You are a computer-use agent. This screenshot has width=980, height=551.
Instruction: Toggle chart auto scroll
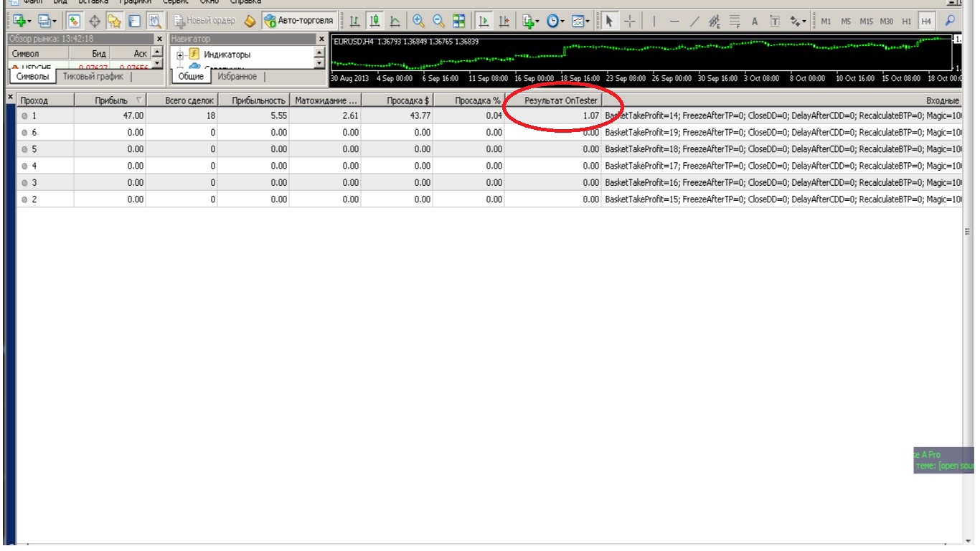click(x=484, y=21)
